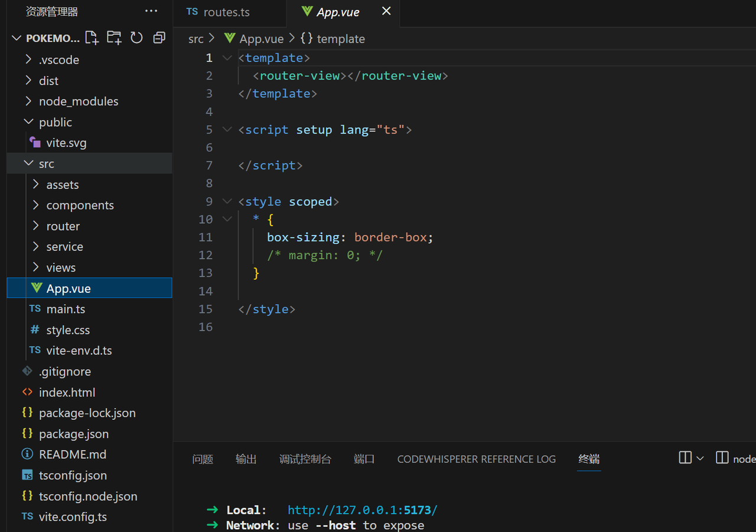Close the App.vue editor tab
This screenshot has height=532, width=756.
[x=386, y=11]
